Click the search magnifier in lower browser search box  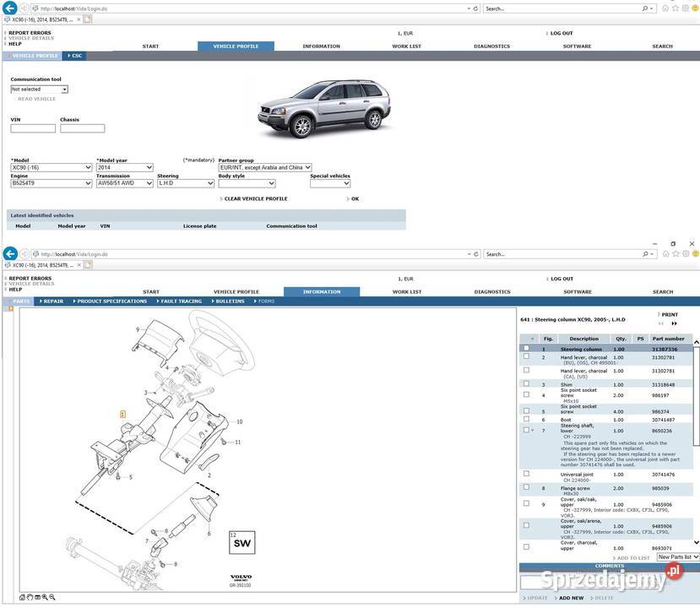pyautogui.click(x=645, y=254)
